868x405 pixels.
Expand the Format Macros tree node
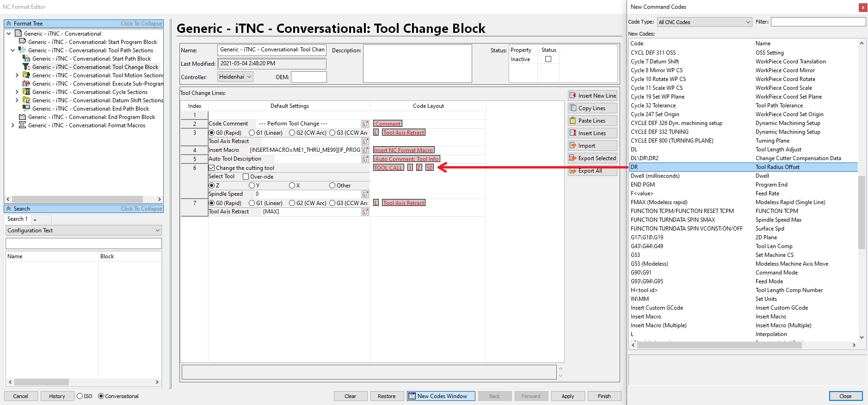click(x=12, y=125)
